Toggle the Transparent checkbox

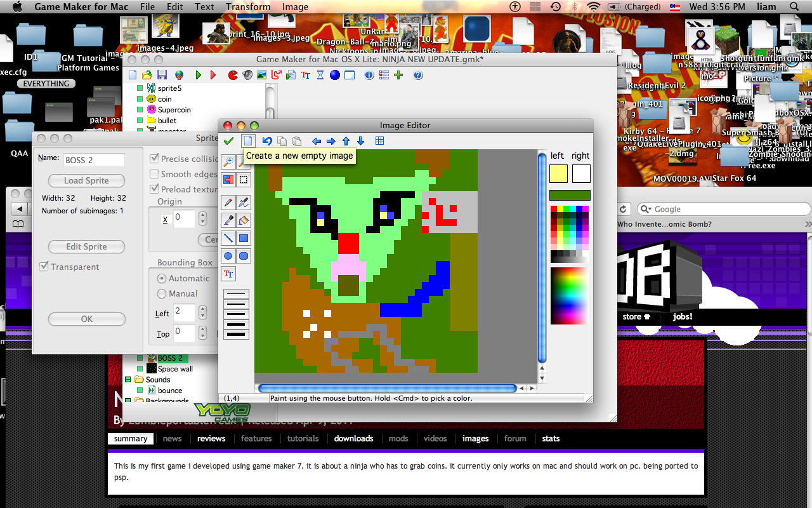[44, 267]
